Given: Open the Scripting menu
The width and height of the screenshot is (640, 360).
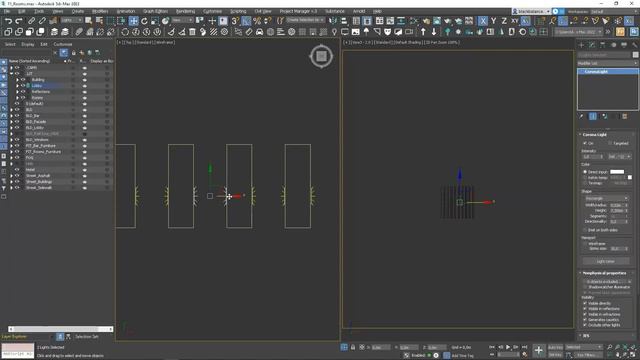Looking at the screenshot, I should (x=238, y=11).
